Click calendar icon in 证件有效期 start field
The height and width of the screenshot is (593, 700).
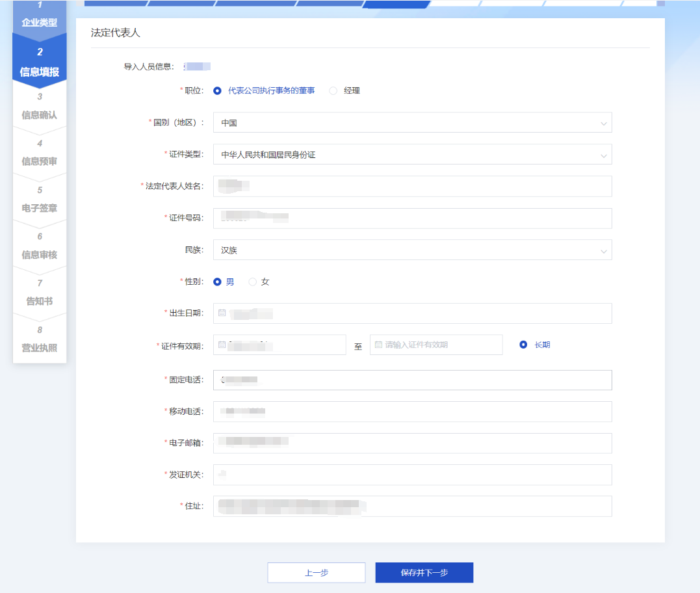point(222,345)
